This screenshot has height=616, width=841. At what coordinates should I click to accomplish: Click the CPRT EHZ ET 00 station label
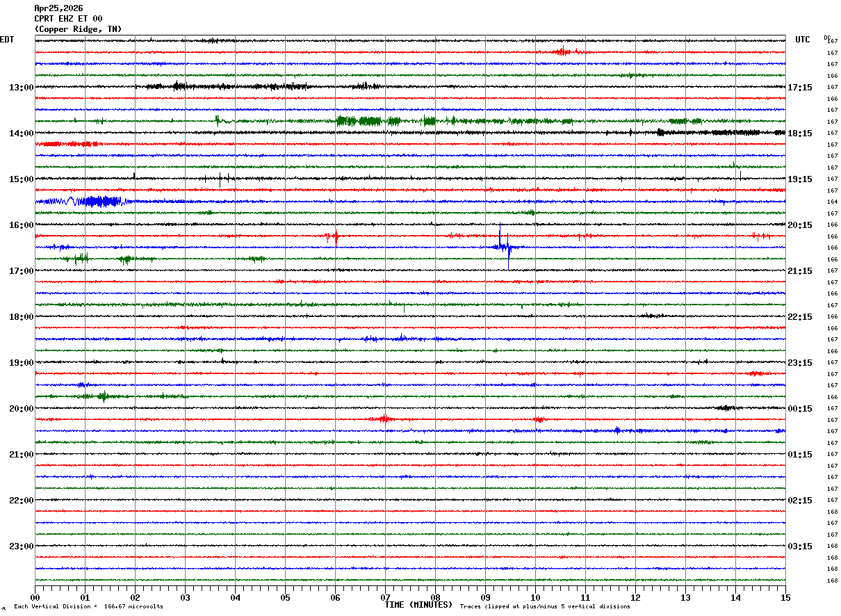[x=68, y=19]
